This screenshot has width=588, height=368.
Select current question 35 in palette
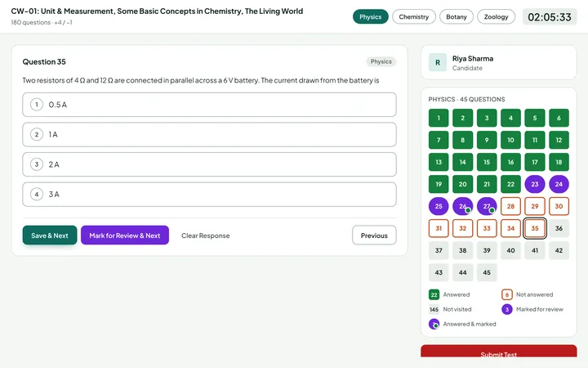point(535,228)
